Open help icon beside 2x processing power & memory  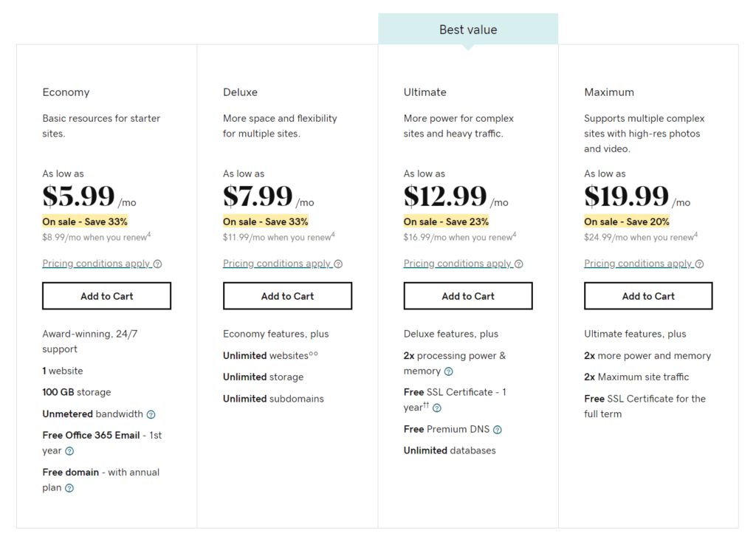[448, 371]
